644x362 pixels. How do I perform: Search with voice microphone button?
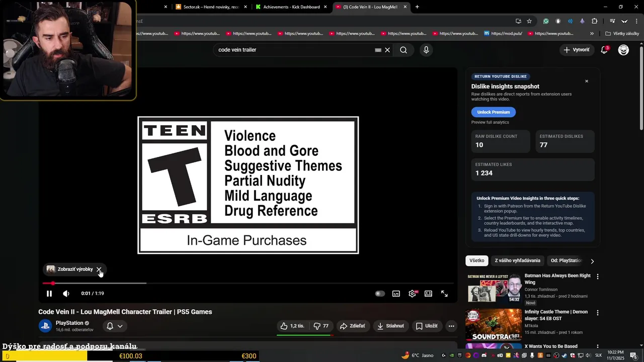click(426, 50)
